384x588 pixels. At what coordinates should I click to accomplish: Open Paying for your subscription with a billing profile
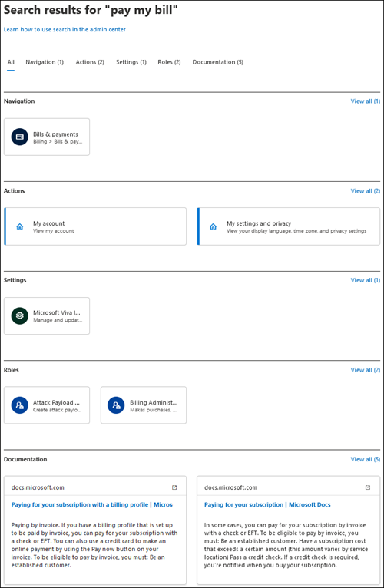click(92, 505)
